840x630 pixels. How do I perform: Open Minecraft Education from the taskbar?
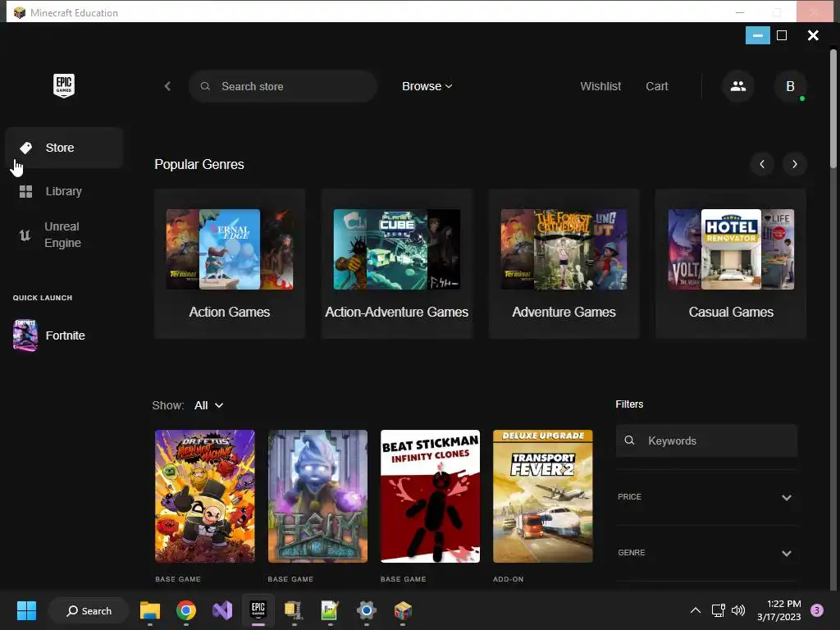tap(402, 610)
